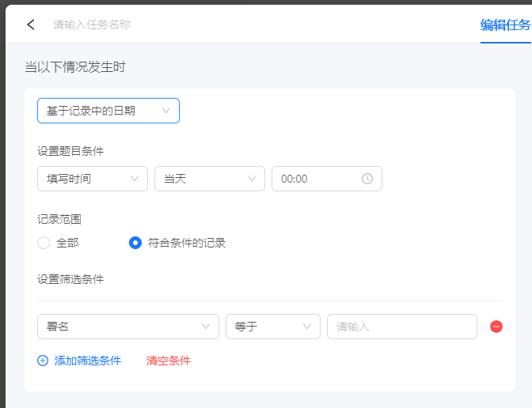The image size is (532, 408).
Task: Select the 符合条件的记录 radio option
Action: pyautogui.click(x=135, y=243)
